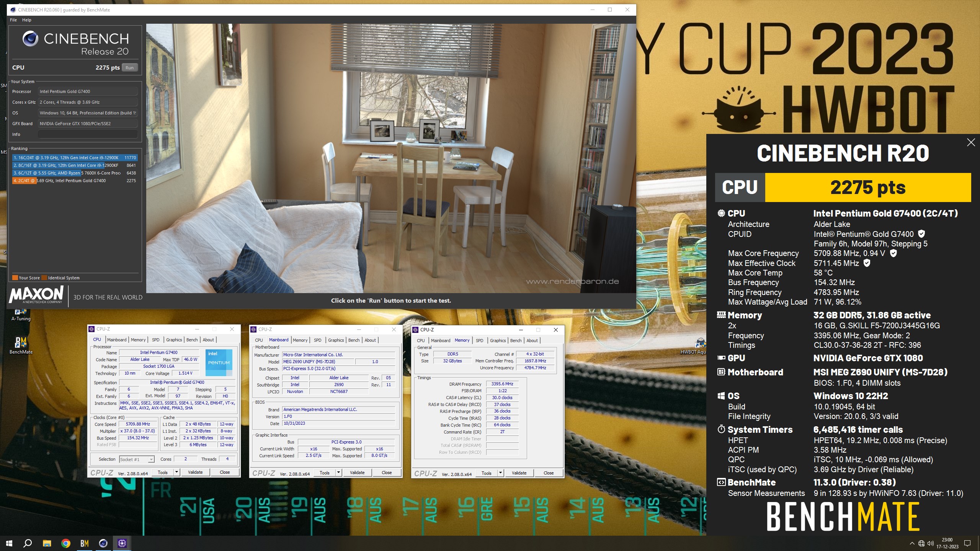Expand Tools dropdown arrow in left CPU-Z window

pos(176,472)
